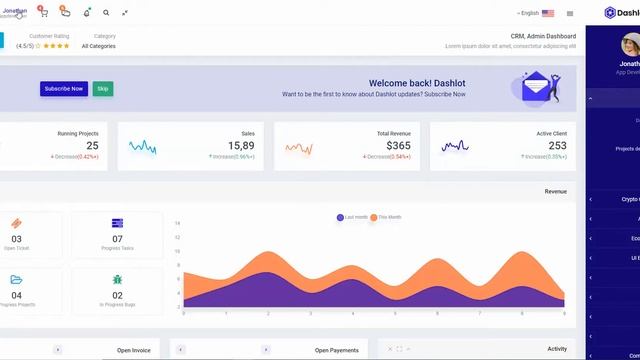Click the Total Revenue sparkline chart
This screenshot has height=360, width=640.
[x=299, y=148]
